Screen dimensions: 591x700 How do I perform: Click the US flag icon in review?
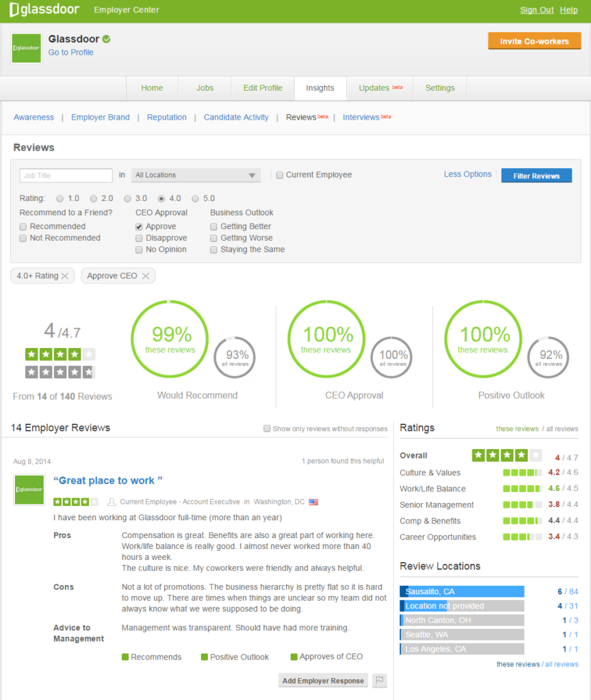313,502
